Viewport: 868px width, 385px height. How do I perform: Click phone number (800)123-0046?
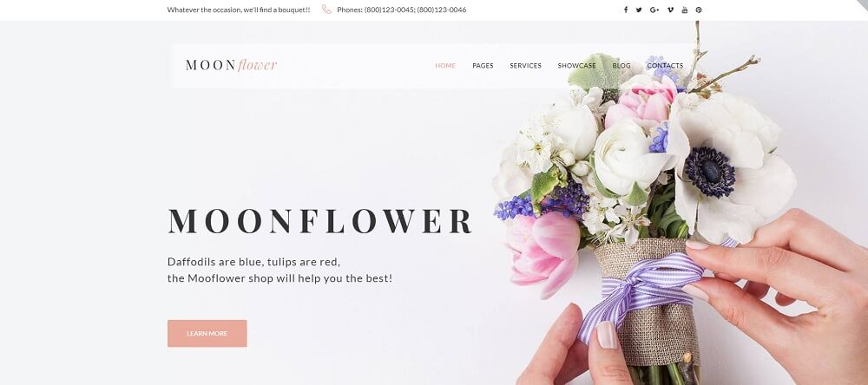click(x=442, y=10)
